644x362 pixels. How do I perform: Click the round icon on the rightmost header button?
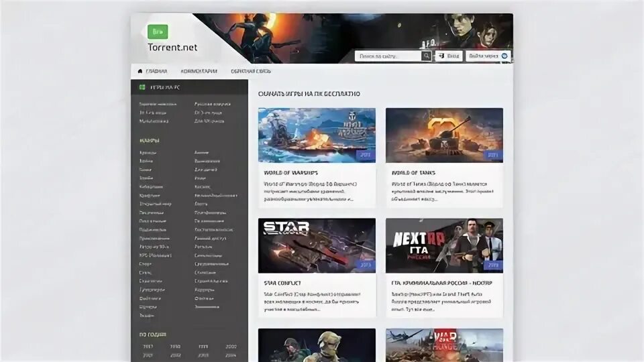504,56
